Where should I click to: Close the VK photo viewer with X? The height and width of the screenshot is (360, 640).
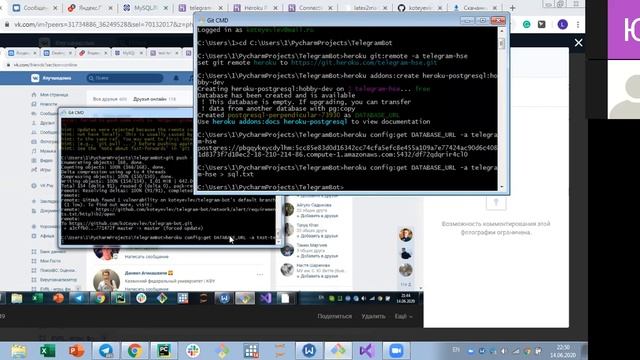[578, 43]
